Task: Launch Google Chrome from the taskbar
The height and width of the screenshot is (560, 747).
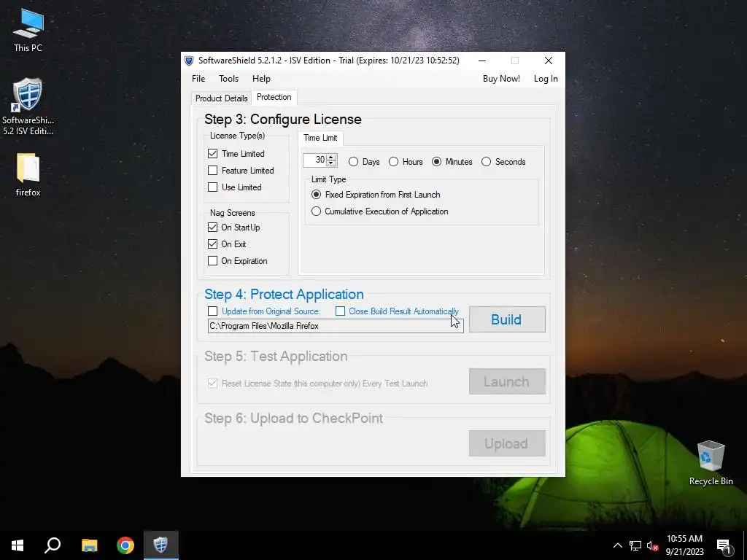Action: [x=125, y=545]
